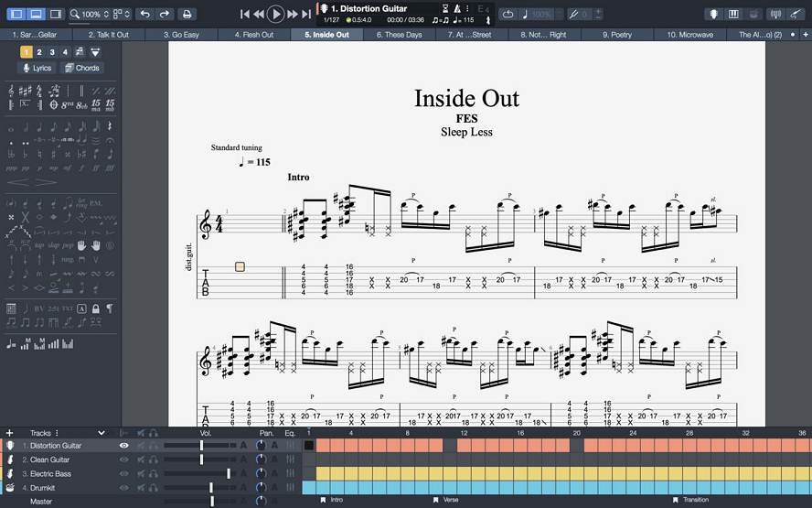812x508 pixels.
Task: Jump to the last bar
Action: coord(306,14)
